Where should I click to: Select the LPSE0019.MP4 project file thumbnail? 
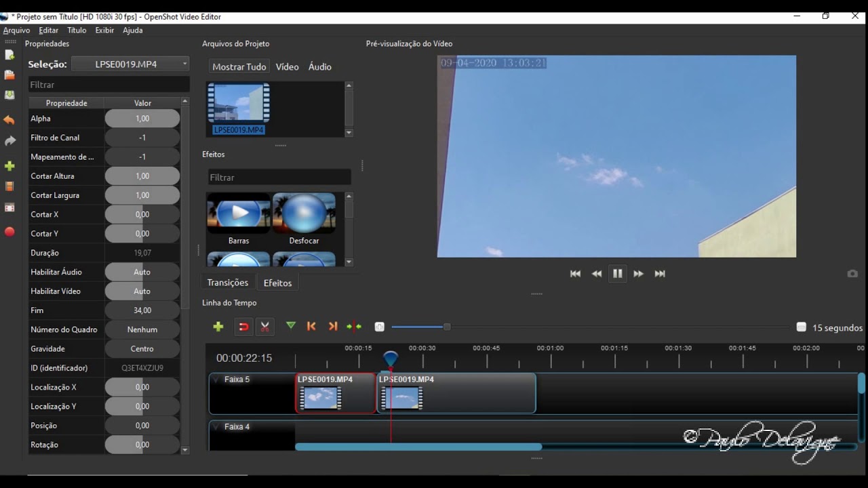click(239, 108)
